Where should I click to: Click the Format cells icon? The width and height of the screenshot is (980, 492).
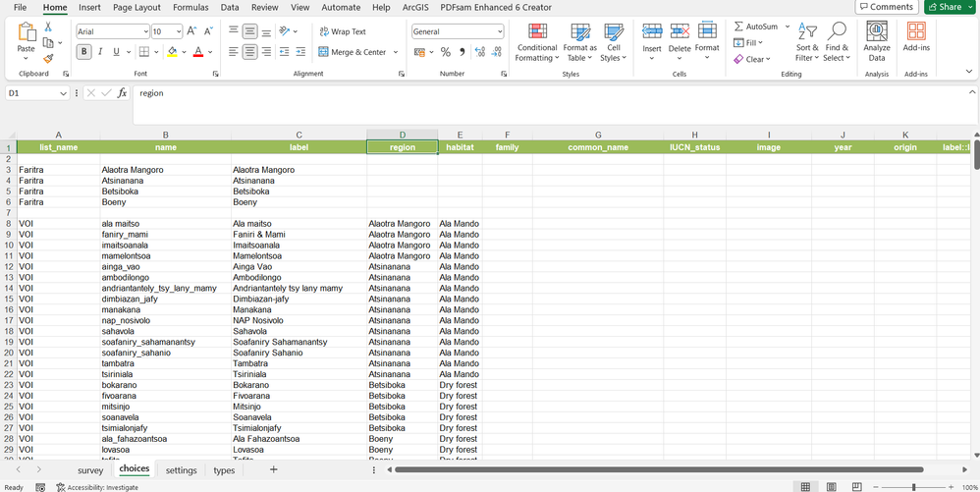click(707, 31)
